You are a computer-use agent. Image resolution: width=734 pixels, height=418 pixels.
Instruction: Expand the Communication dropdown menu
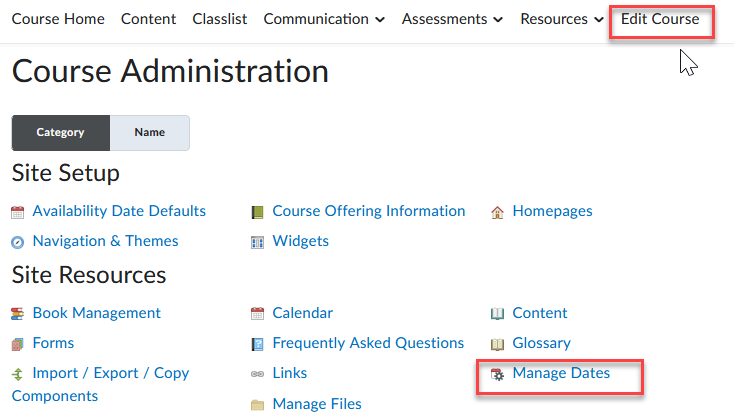click(x=324, y=19)
